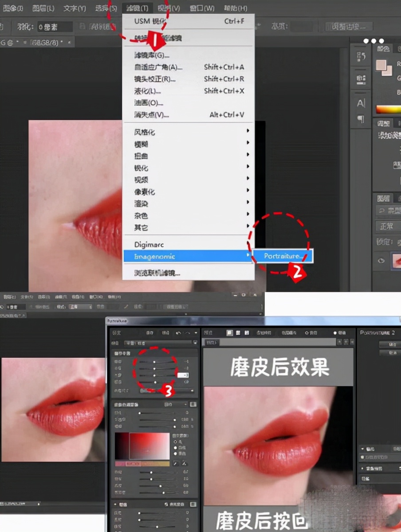
Task: Choose 消失点(V) Vanishing Point filter
Action: coord(189,115)
